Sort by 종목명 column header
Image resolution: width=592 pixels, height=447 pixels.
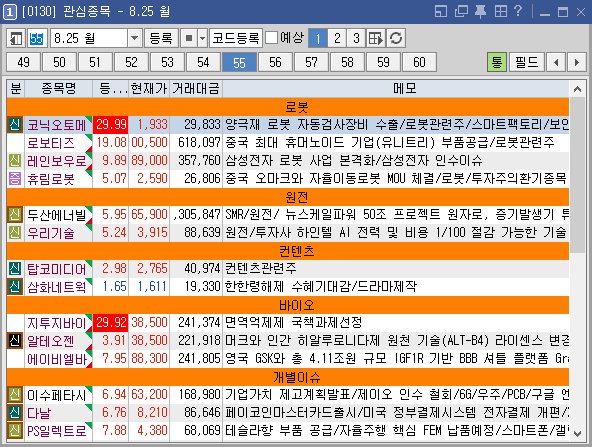[x=59, y=89]
